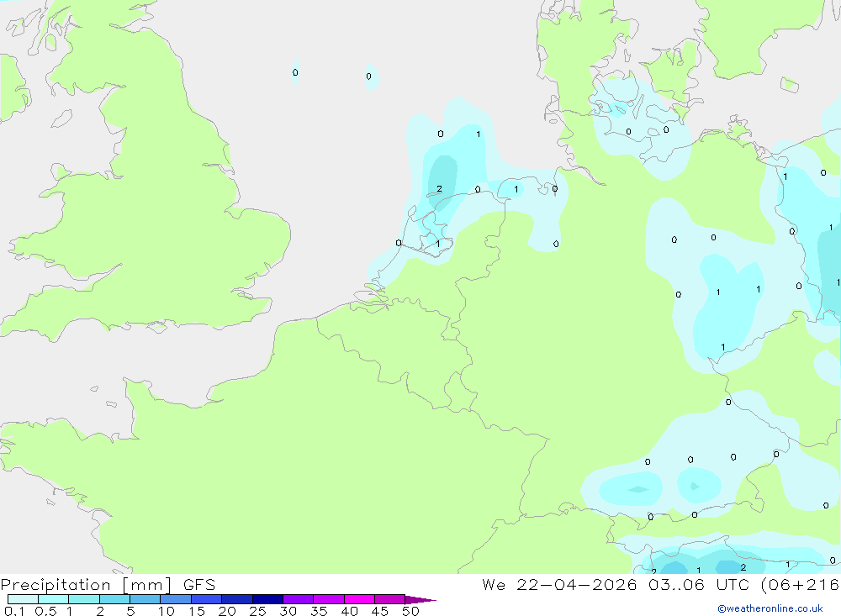Image resolution: width=841 pixels, height=616 pixels.
Task: Click the '15' legend scale label
Action: click(197, 611)
